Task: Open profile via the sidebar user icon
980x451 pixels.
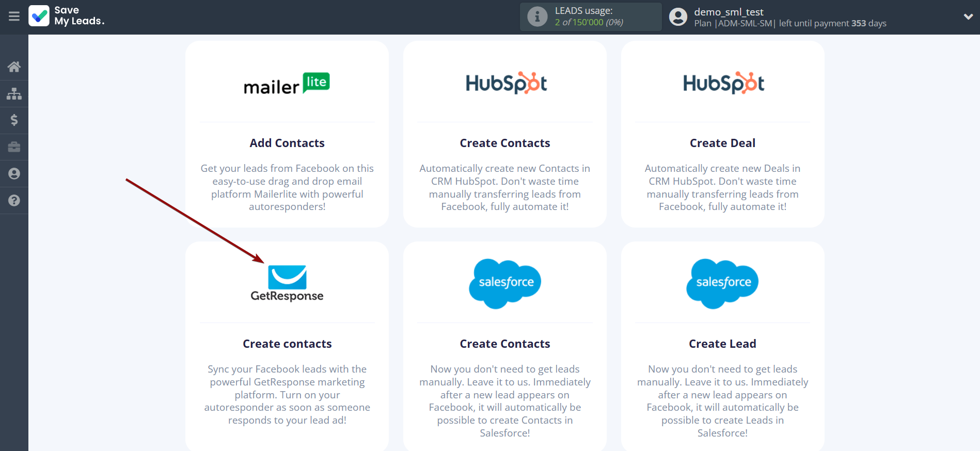Action: [14, 174]
